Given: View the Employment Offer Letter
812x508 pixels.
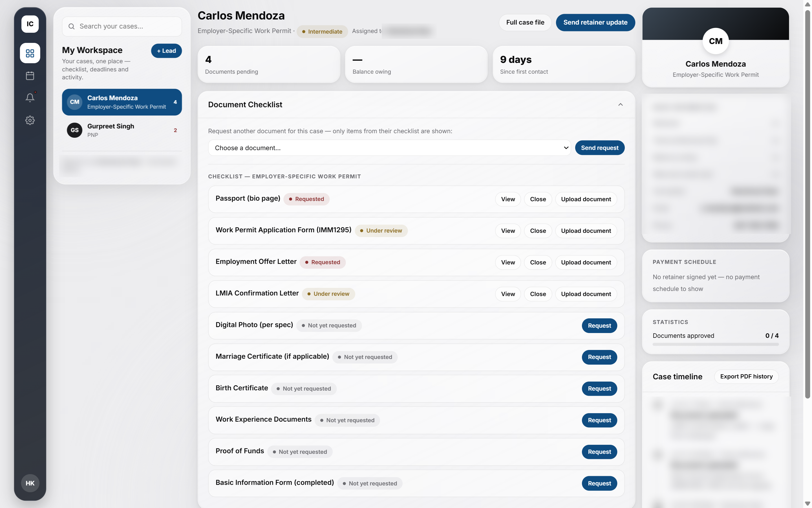Looking at the screenshot, I should 508,262.
